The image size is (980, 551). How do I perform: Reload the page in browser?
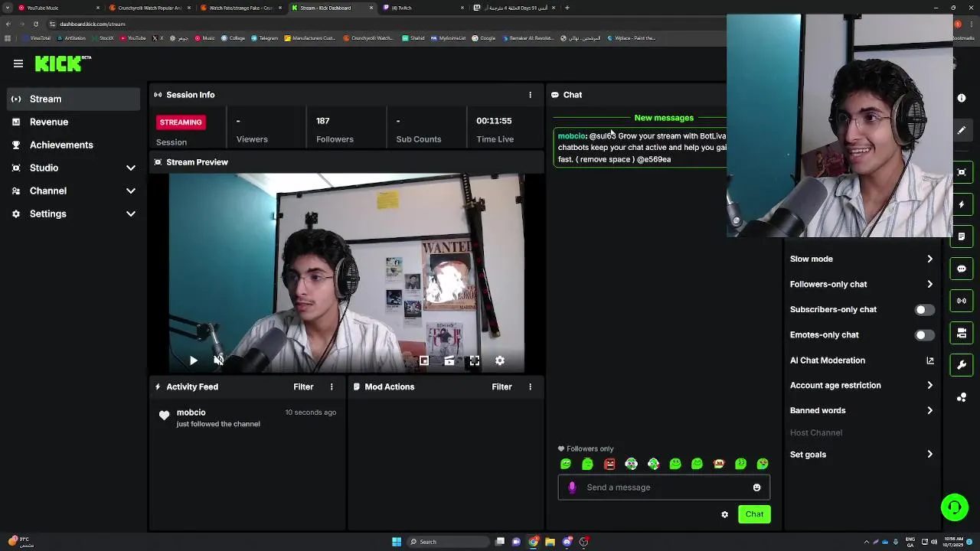[x=35, y=24]
